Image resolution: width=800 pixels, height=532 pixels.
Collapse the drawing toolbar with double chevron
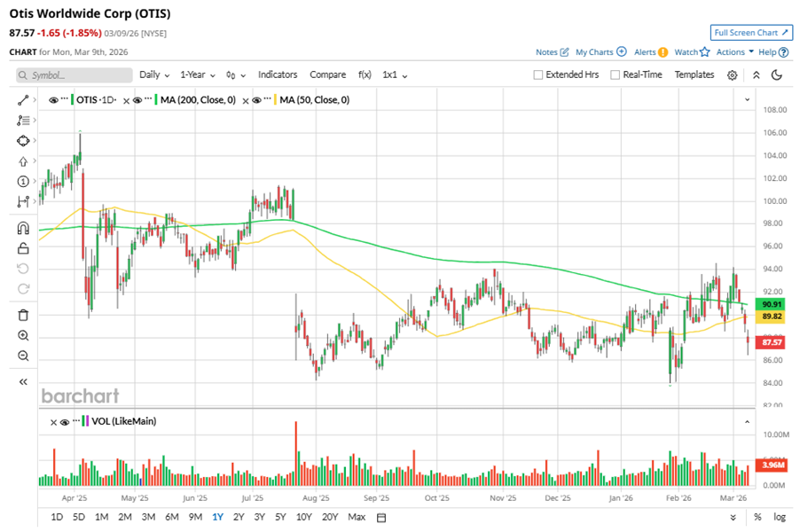coord(23,382)
